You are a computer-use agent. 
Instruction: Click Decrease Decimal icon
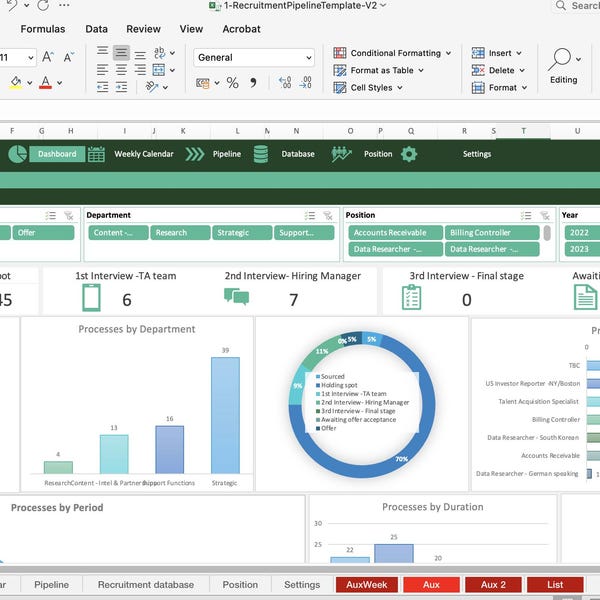coord(305,83)
